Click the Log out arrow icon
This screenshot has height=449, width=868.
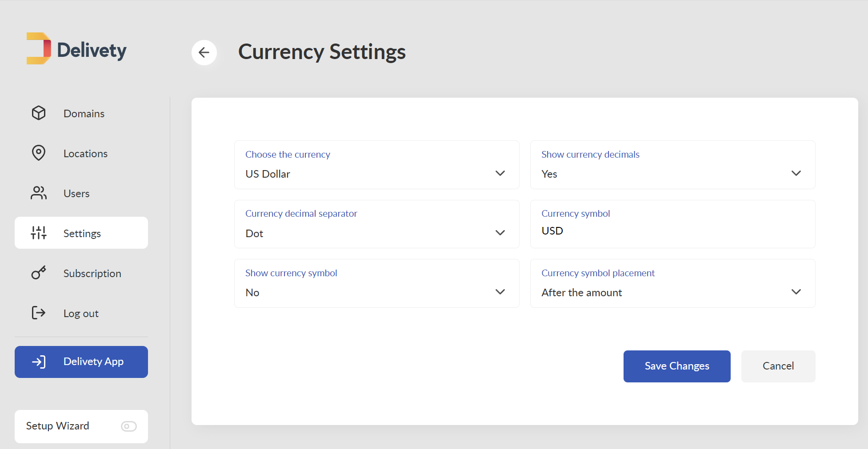39,313
